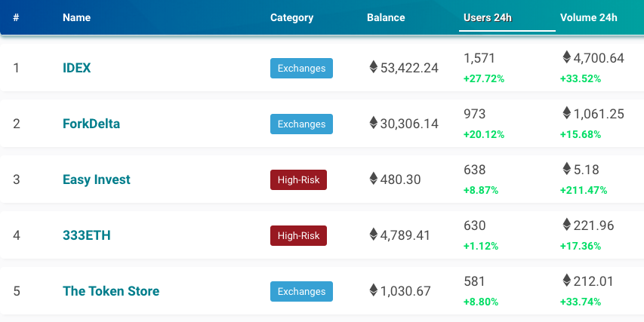Click High-Risk tag on Easy Invest

pos(298,180)
